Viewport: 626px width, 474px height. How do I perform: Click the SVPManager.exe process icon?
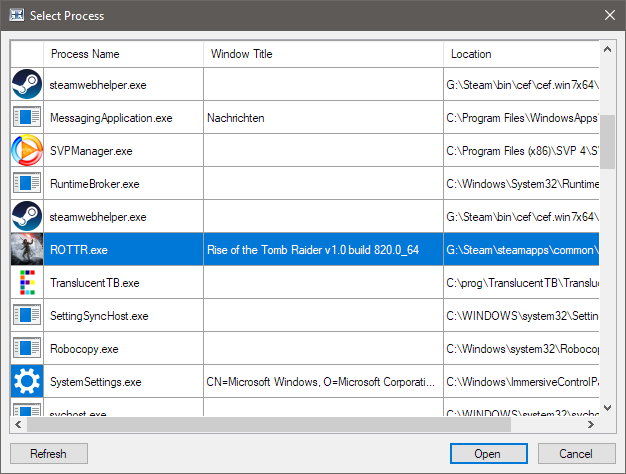(27, 150)
